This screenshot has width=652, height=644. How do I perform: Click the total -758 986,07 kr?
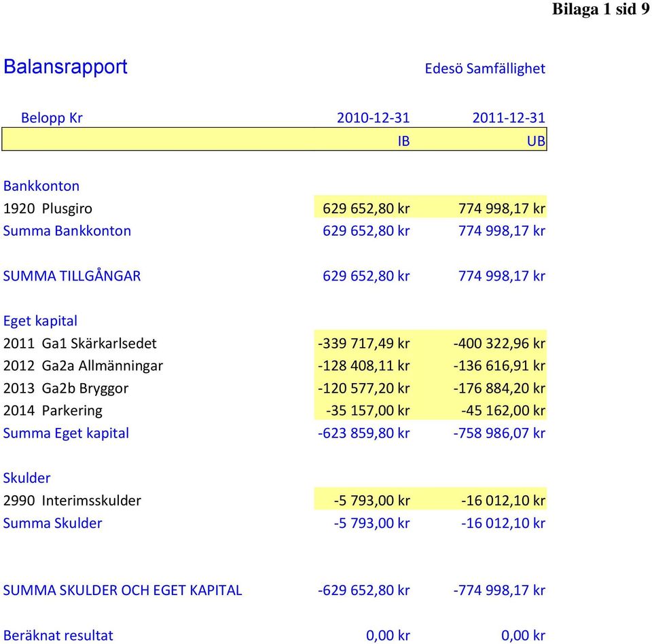click(499, 433)
